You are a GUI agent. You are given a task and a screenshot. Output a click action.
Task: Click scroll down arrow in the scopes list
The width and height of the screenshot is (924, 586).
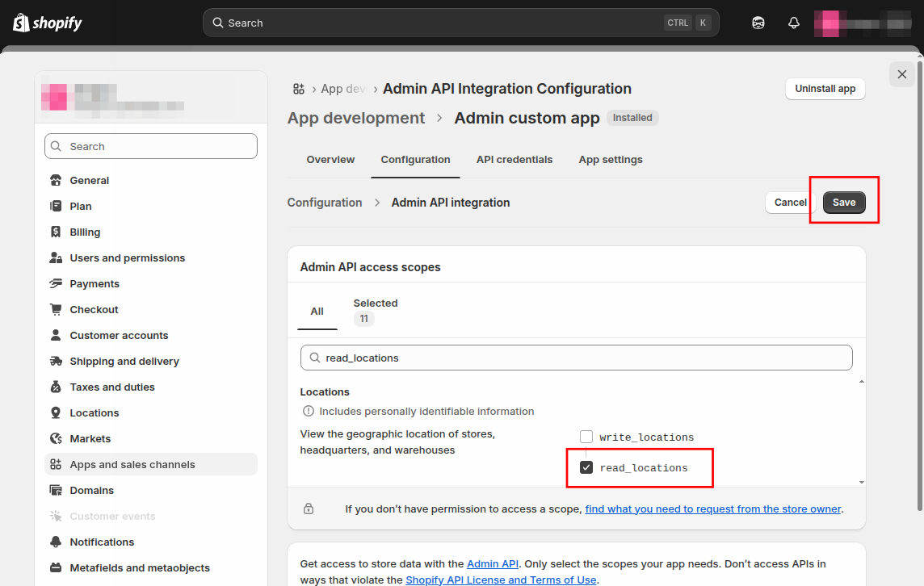[x=861, y=482]
